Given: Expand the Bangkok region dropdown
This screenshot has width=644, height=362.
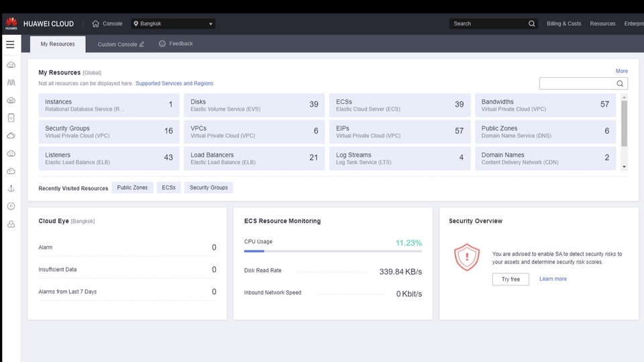Looking at the screenshot, I should tap(173, 24).
